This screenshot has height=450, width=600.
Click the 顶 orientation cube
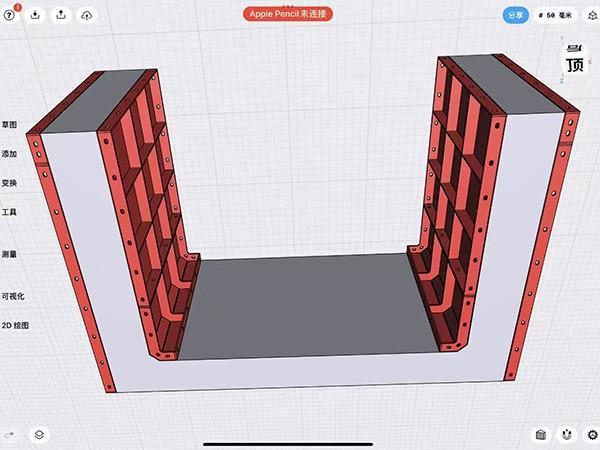574,64
